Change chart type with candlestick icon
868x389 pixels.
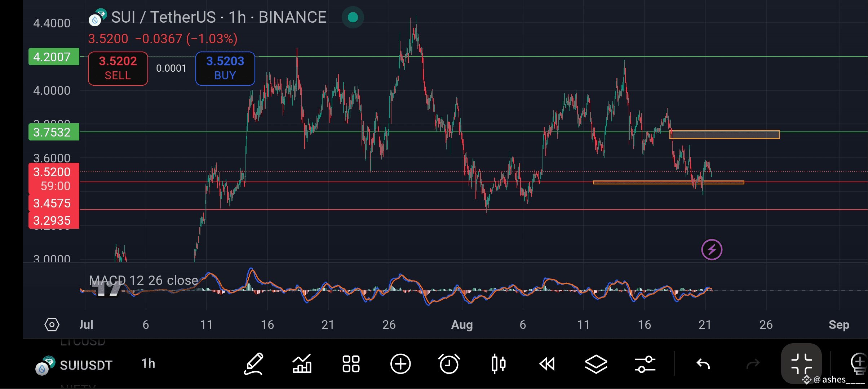click(x=498, y=364)
